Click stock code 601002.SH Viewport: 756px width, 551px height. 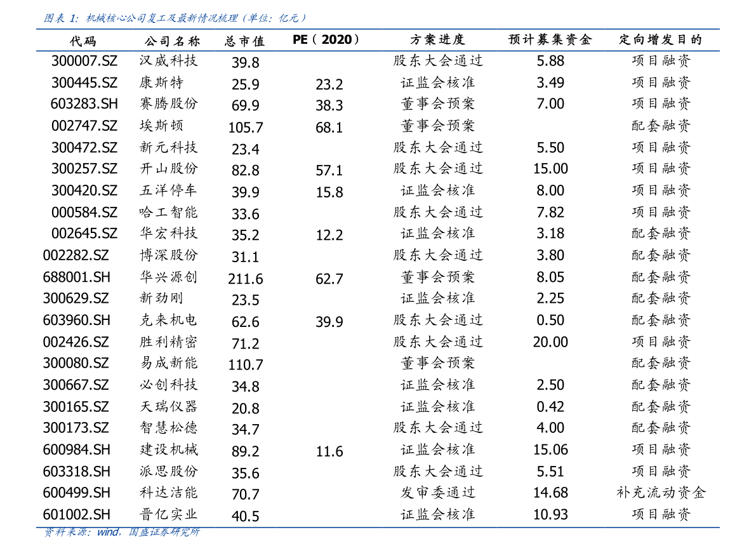pyautogui.click(x=76, y=514)
